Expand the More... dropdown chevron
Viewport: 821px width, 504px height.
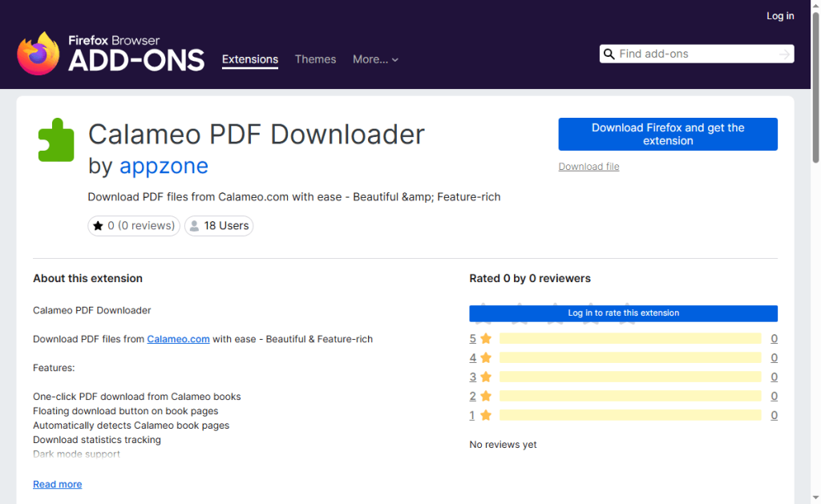click(x=395, y=60)
